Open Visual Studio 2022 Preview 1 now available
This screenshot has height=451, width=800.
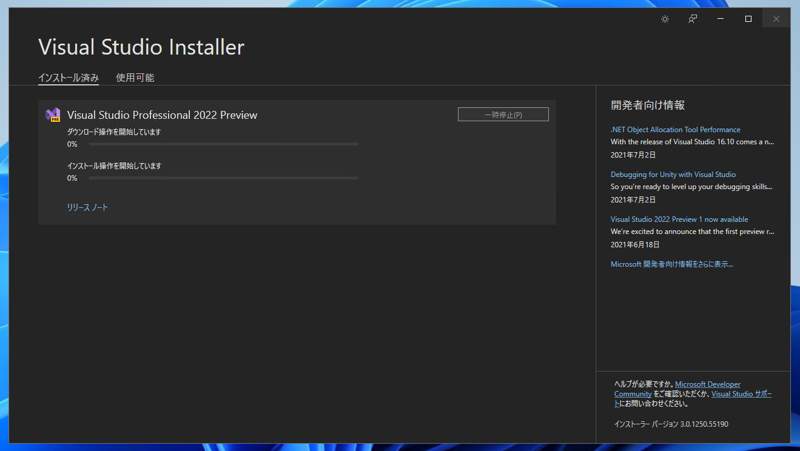tap(679, 219)
